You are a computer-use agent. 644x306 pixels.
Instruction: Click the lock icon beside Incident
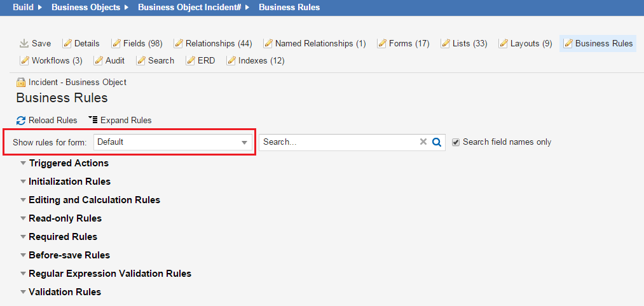[21, 83]
